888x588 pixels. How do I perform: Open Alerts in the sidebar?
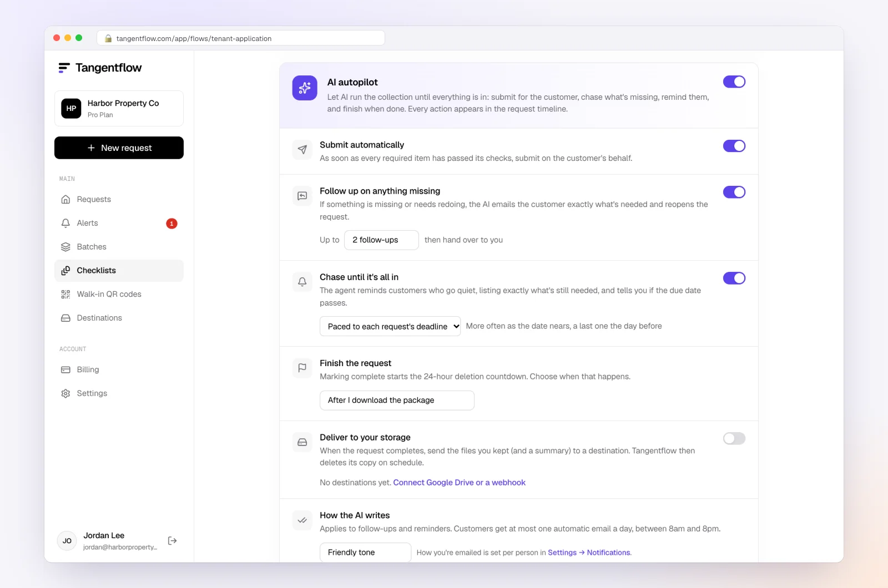(119, 224)
